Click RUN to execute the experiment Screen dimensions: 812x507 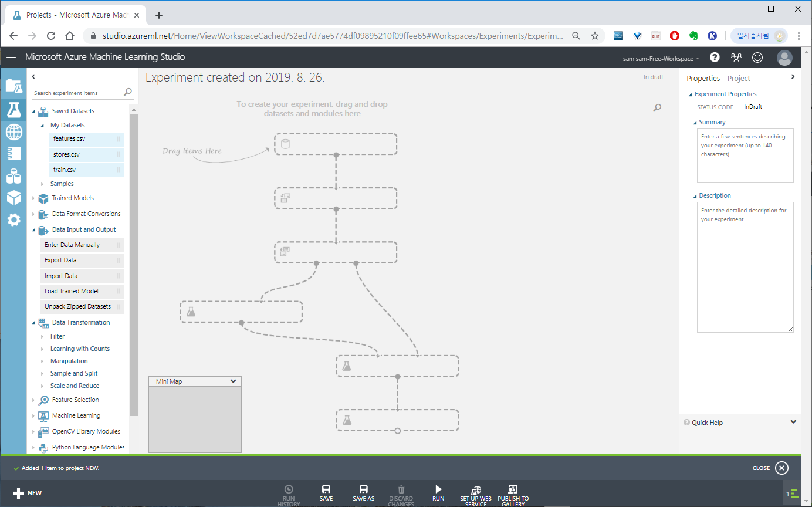[x=438, y=493]
